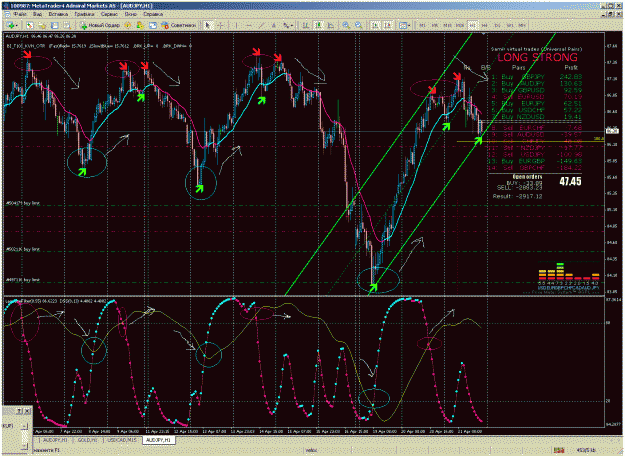Select the M15 timeframe button
The width and height of the screenshot is (625, 456).
click(447, 25)
